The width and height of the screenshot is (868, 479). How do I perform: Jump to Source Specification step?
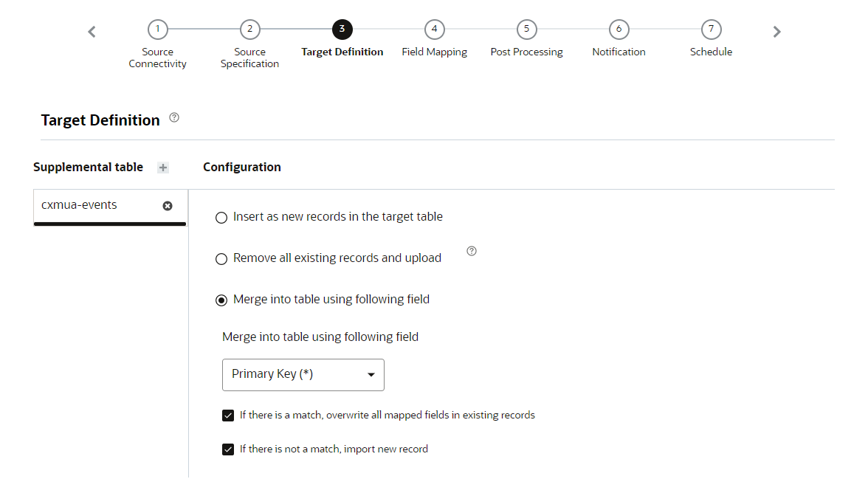249,30
